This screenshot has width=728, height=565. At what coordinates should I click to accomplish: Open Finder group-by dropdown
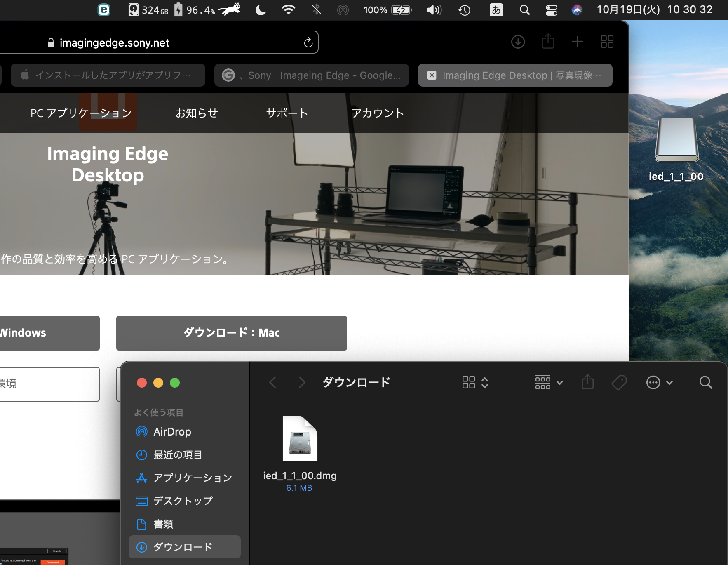point(549,383)
